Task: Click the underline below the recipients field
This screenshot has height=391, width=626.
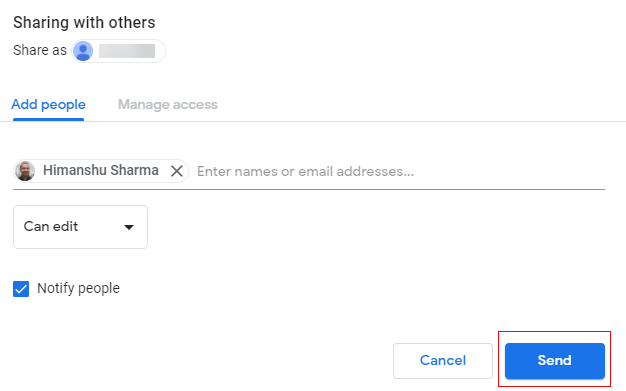Action: tap(309, 190)
